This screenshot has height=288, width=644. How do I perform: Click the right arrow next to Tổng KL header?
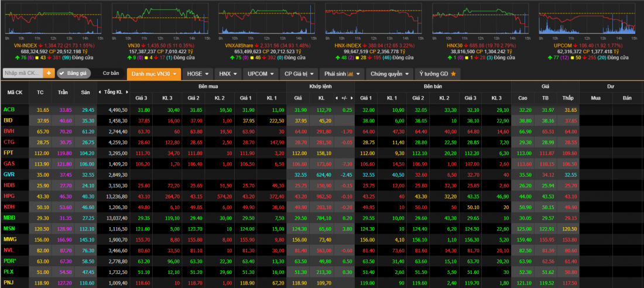click(126, 92)
